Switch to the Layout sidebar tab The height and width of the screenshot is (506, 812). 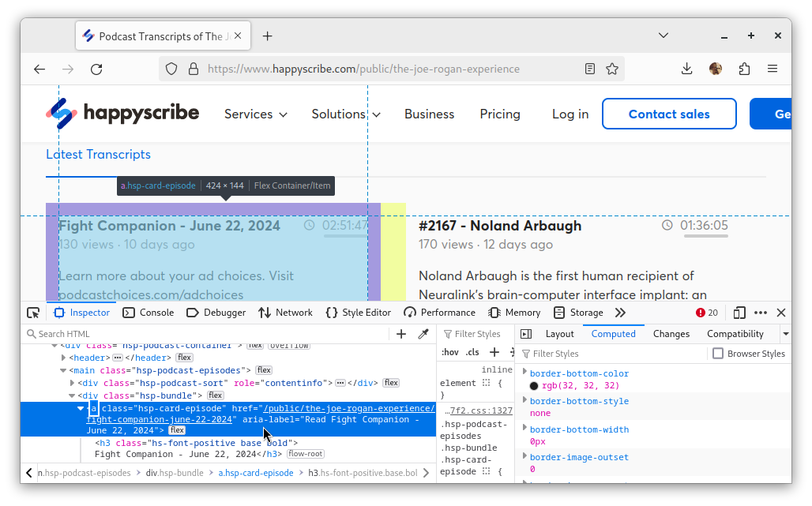[x=560, y=334]
